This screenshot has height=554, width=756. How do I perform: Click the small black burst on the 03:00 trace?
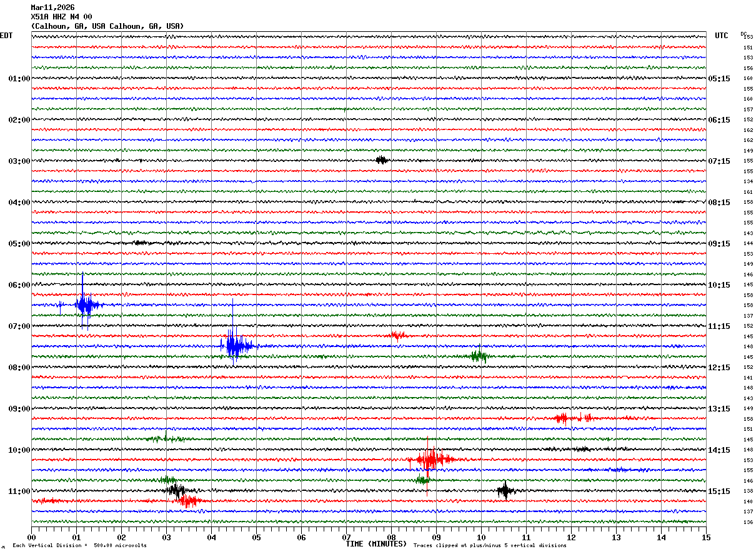coord(381,160)
